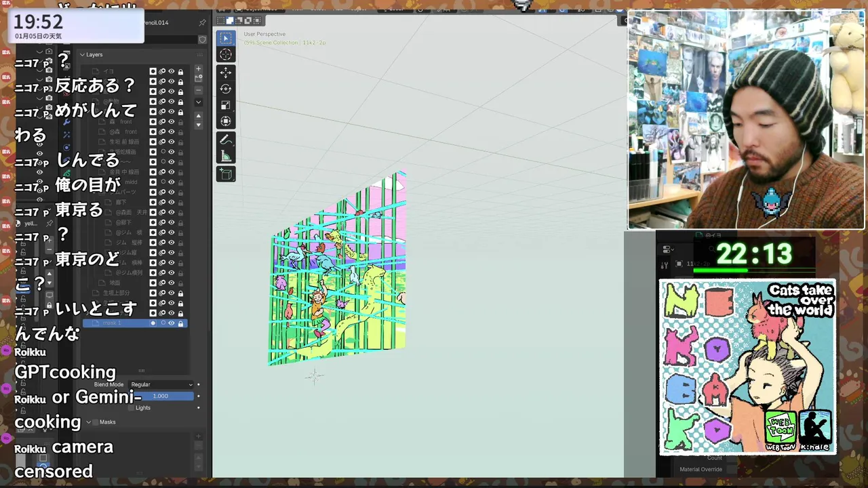Select the 金具 中 線画 layer row
The height and width of the screenshot is (488, 868).
coord(134,172)
